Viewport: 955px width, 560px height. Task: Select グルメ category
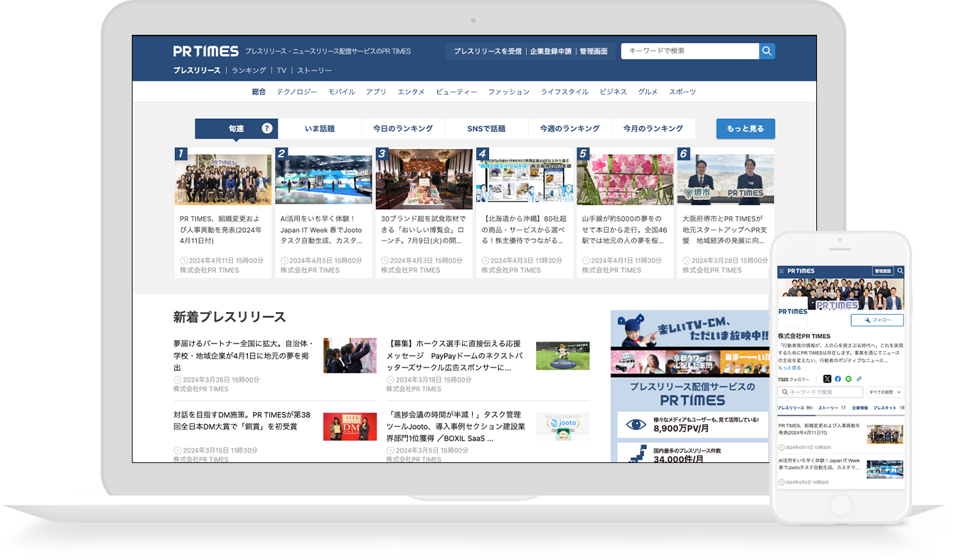pos(648,92)
